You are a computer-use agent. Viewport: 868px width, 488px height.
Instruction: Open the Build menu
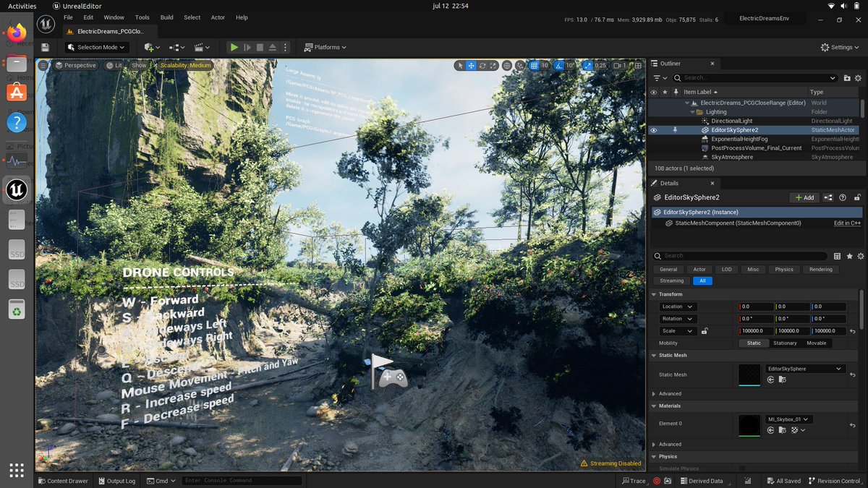point(166,17)
